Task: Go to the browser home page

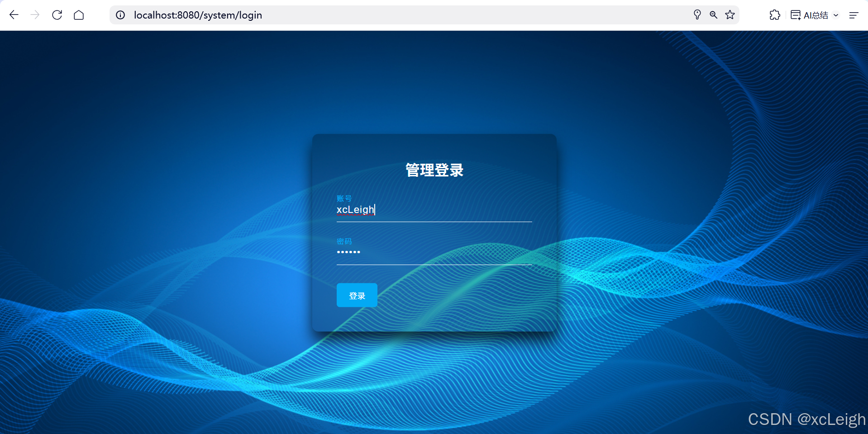Action: pyautogui.click(x=79, y=15)
